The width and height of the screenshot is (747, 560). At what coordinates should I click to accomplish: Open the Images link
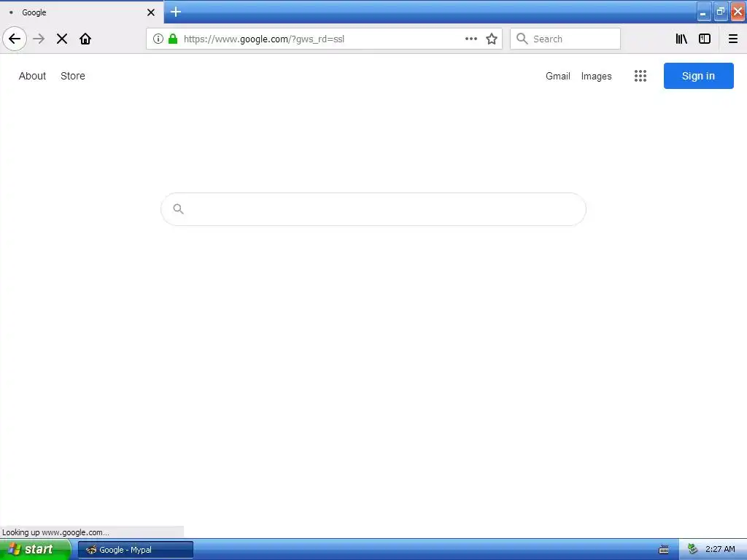pos(597,76)
